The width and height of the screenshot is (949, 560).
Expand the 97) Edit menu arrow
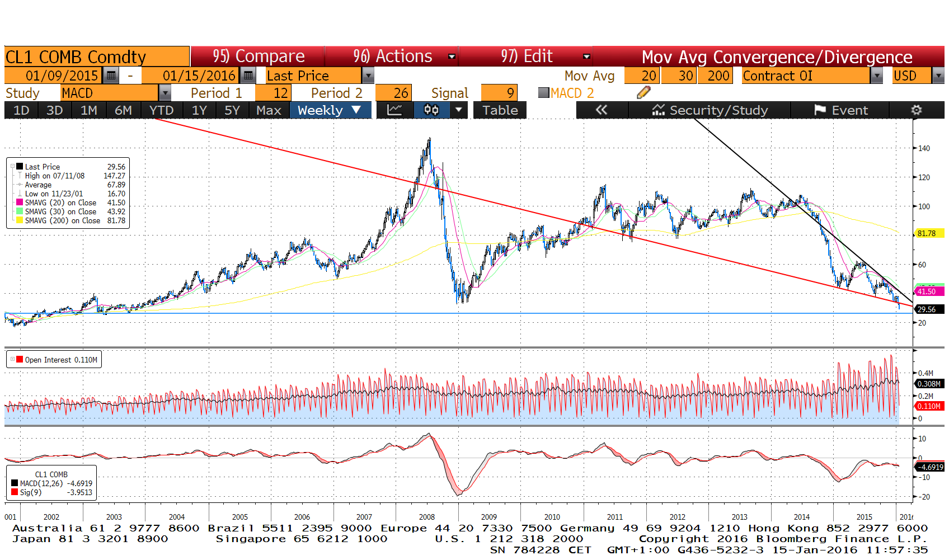[586, 57]
